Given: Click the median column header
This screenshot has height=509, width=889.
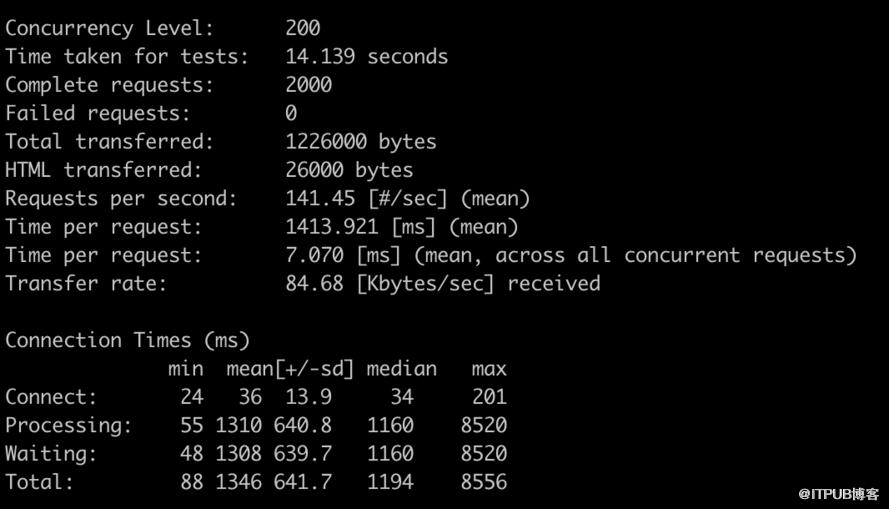Looking at the screenshot, I should [401, 368].
